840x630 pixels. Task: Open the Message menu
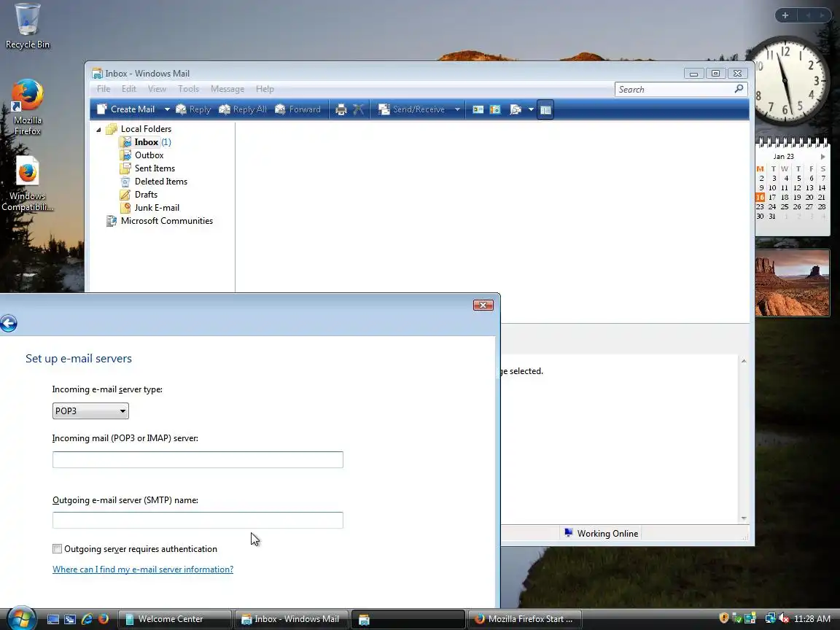point(227,89)
